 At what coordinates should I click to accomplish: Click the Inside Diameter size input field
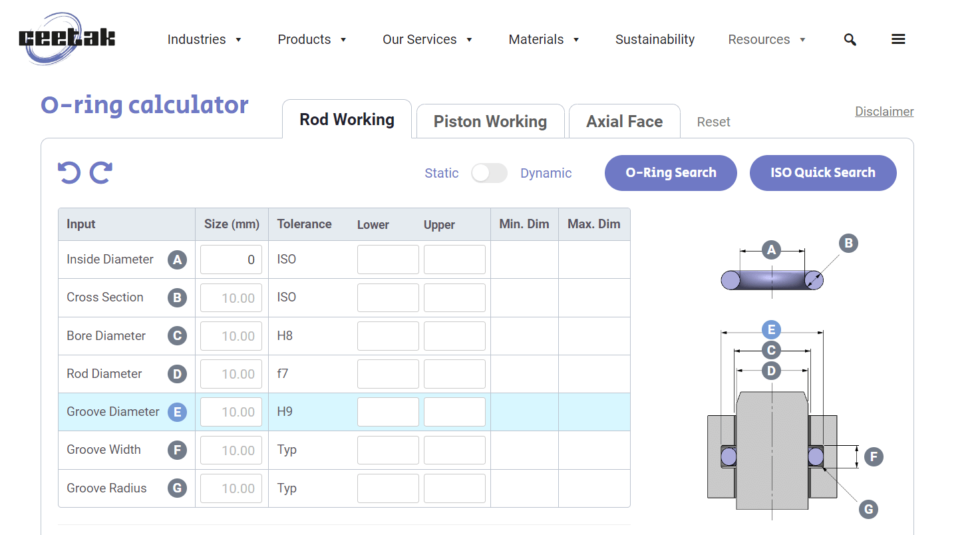(x=231, y=260)
